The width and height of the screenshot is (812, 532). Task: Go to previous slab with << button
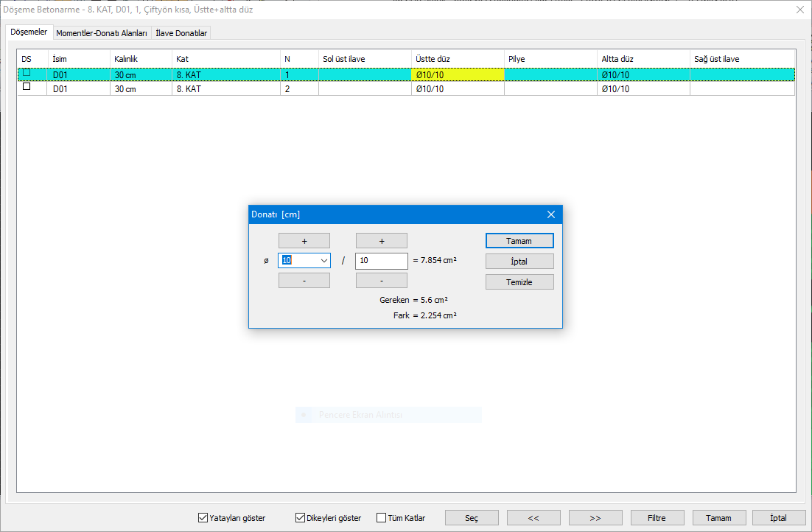pyautogui.click(x=533, y=518)
